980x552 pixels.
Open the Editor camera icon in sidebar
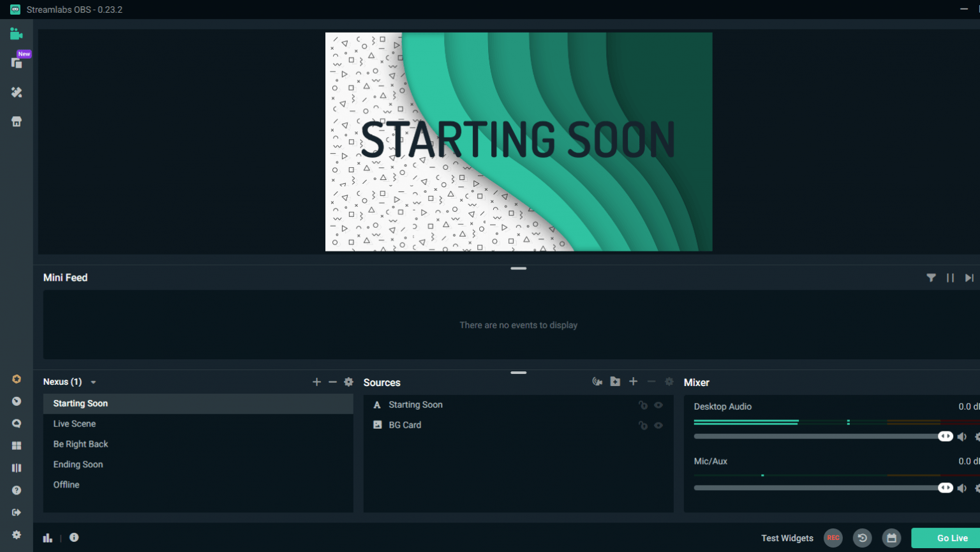pos(17,33)
